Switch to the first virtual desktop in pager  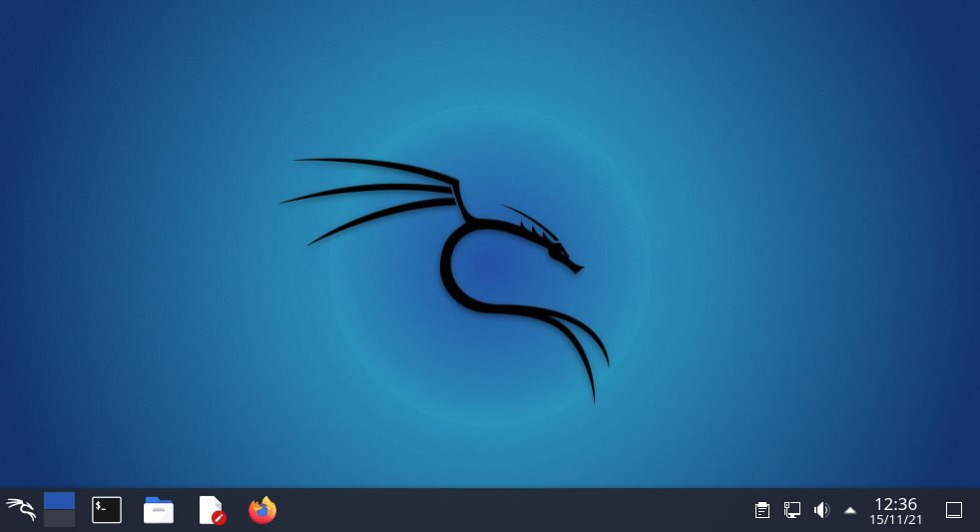[60, 501]
